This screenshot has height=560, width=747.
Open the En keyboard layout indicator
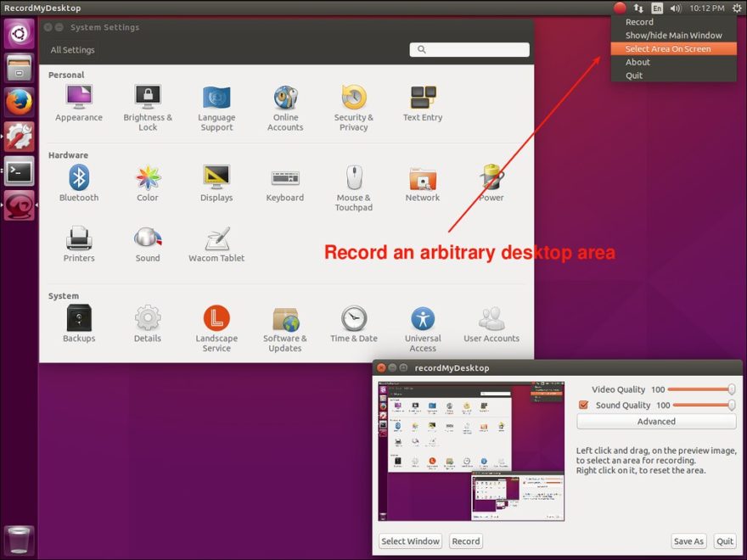pos(657,8)
